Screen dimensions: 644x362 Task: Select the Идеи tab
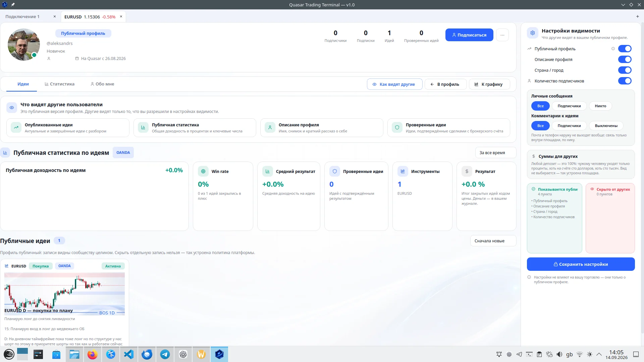(23, 84)
